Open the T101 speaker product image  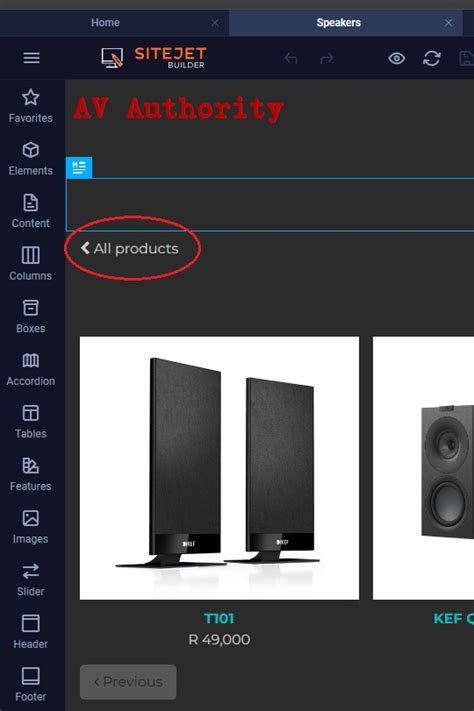(219, 468)
